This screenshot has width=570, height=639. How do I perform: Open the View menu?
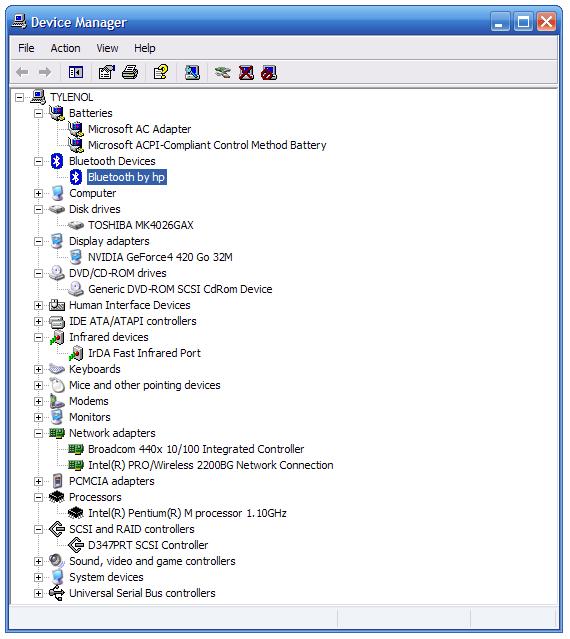tap(107, 48)
